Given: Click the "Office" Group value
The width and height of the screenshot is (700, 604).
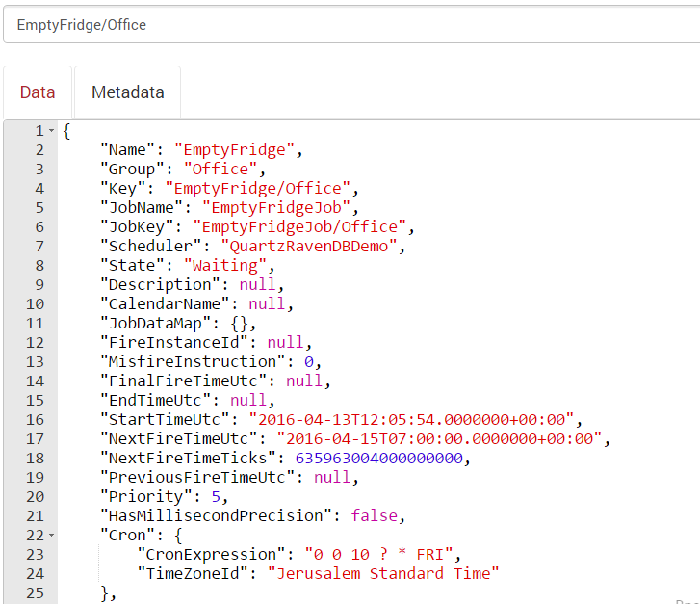Looking at the screenshot, I should click(x=220, y=170).
